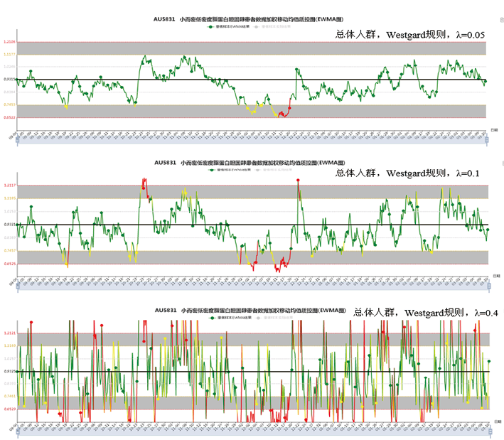Image resolution: width=504 pixels, height=440 pixels.
Task: Click the date zoom track under λ=0.4 chart
Action: pos(254,433)
